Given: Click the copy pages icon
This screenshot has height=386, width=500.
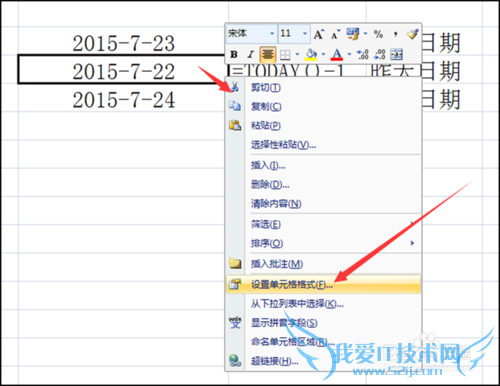Looking at the screenshot, I should point(235,106).
